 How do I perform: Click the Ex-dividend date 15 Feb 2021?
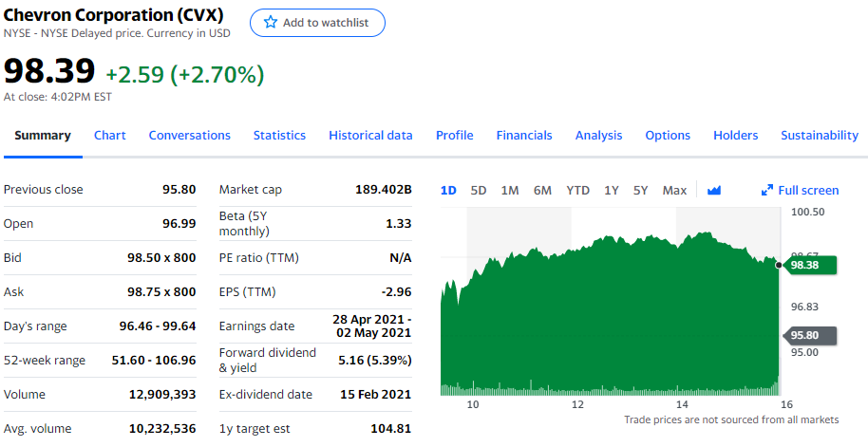coord(376,395)
